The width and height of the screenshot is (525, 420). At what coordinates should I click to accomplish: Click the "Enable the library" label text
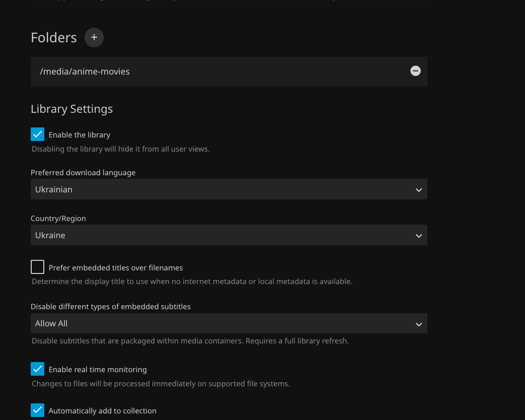[80, 135]
